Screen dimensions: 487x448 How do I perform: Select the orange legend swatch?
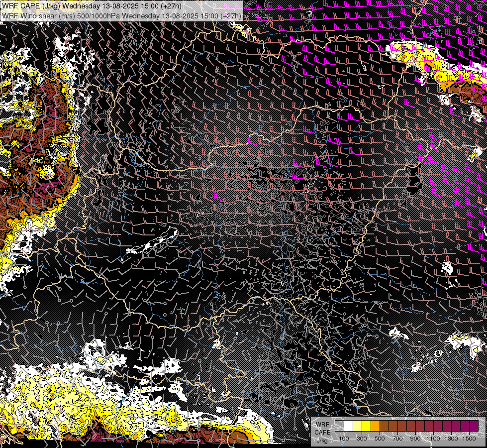tap(375, 426)
